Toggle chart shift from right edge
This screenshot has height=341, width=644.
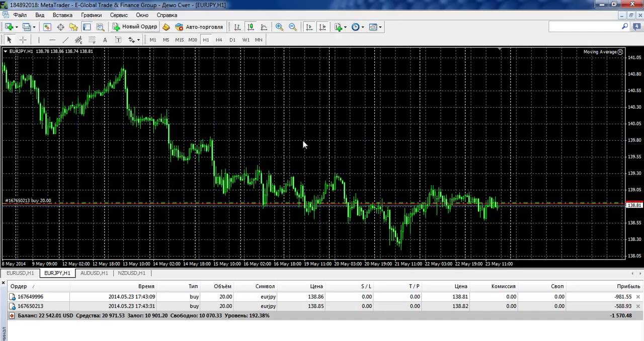pos(322,27)
